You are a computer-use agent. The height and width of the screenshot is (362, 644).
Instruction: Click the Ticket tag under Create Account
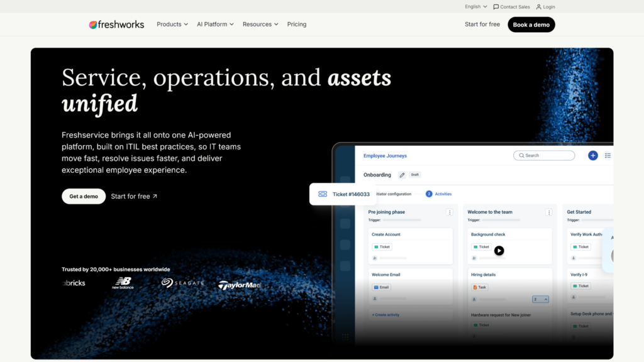(382, 247)
